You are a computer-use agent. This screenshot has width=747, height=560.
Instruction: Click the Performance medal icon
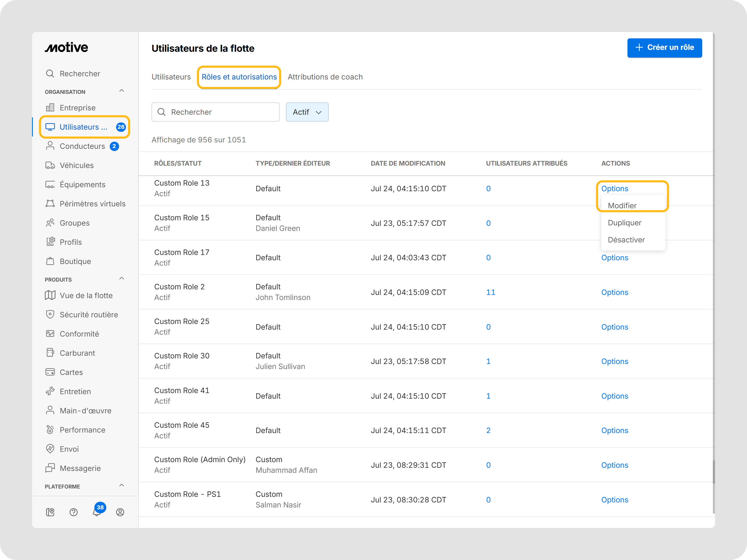[50, 429]
